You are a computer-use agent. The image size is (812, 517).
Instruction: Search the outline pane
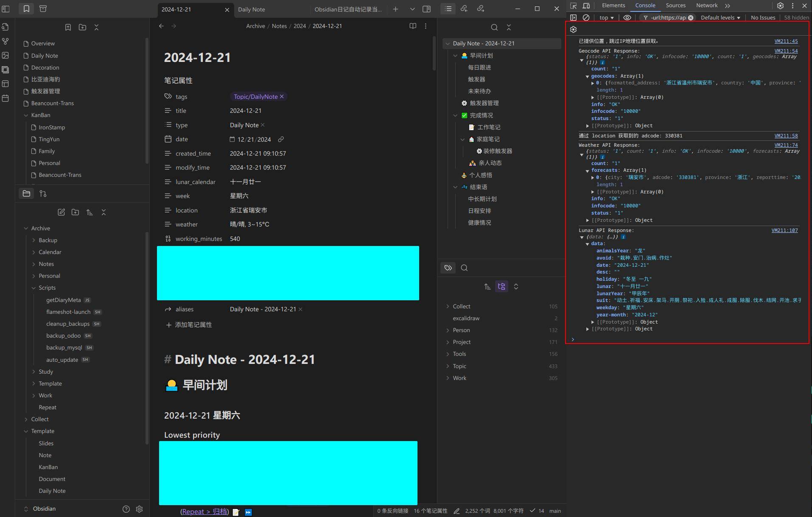tap(494, 27)
